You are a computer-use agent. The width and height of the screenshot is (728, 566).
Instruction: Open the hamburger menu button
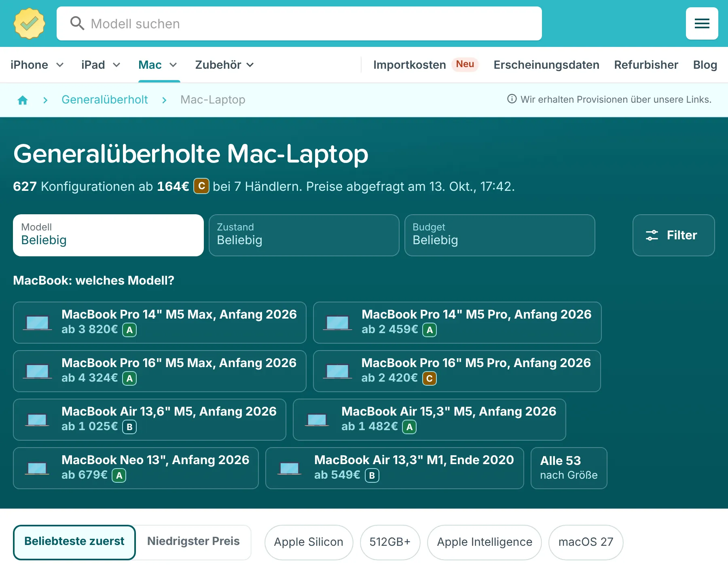tap(702, 23)
